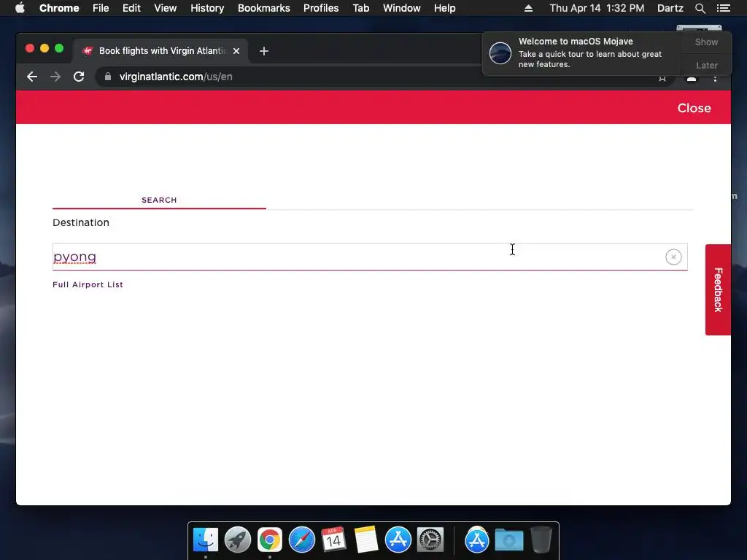
Task: Click the browser forward arrow
Action: [55, 77]
